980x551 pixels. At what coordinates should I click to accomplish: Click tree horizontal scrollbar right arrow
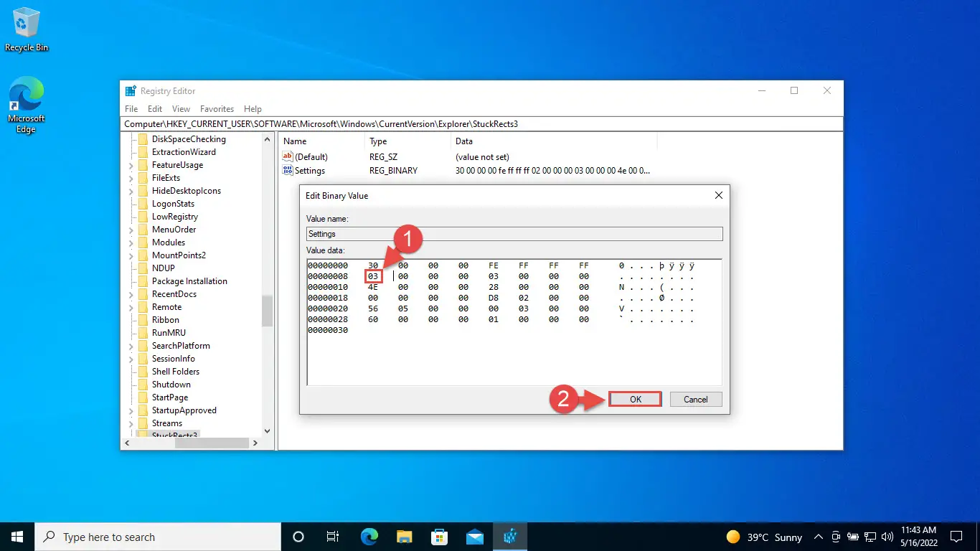pos(255,443)
